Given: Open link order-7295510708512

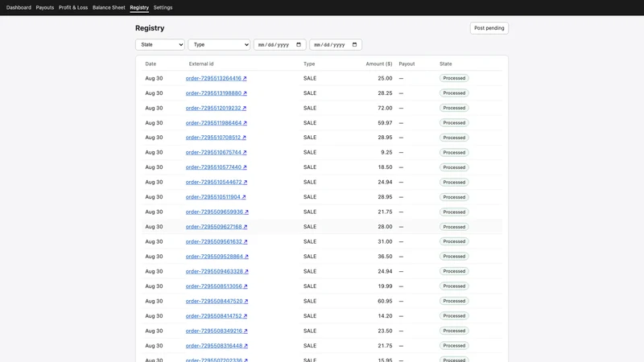Looking at the screenshot, I should pyautogui.click(x=216, y=138).
